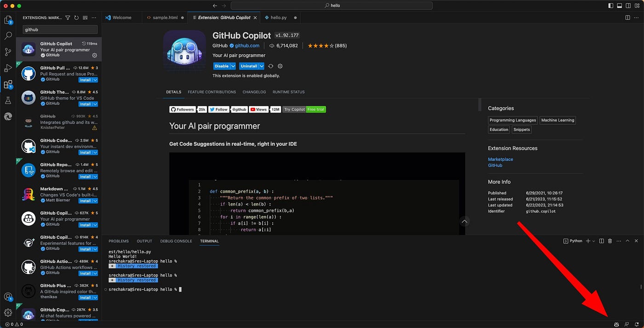Open the Marketplace resource link
The height and width of the screenshot is (328, 644).
tap(500, 159)
